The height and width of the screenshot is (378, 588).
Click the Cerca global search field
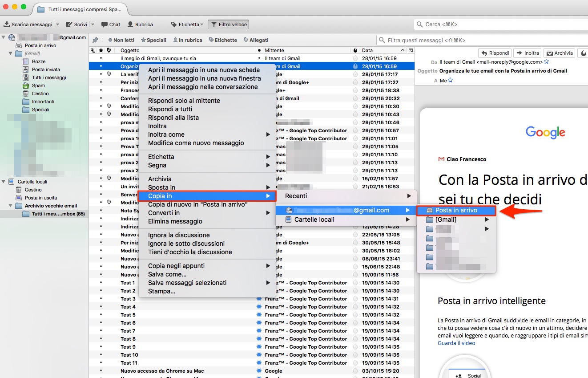coord(501,24)
